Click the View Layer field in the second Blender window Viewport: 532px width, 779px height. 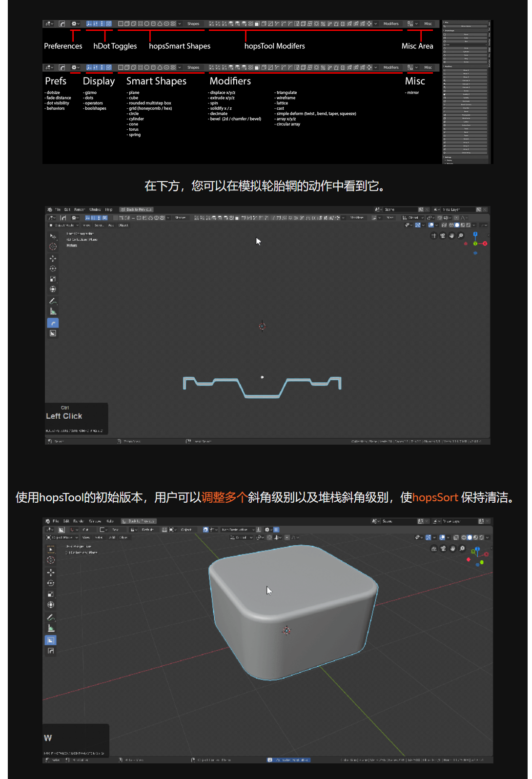point(459,521)
